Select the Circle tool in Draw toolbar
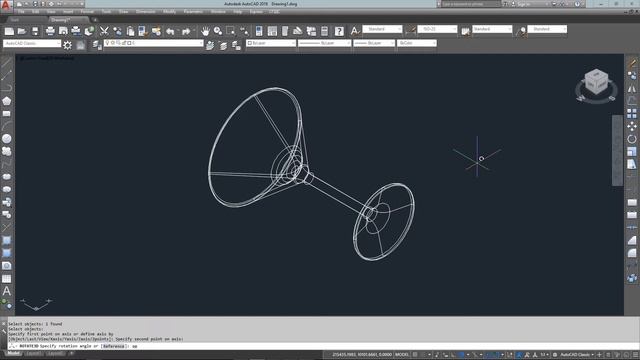Viewport: 640px width, 360px height. (7, 139)
